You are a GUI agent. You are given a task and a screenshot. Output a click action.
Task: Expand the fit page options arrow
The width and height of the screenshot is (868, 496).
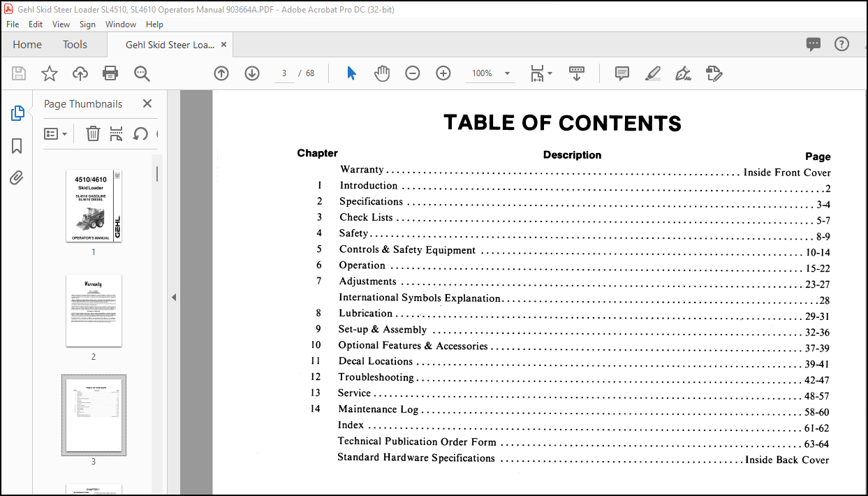coord(550,73)
